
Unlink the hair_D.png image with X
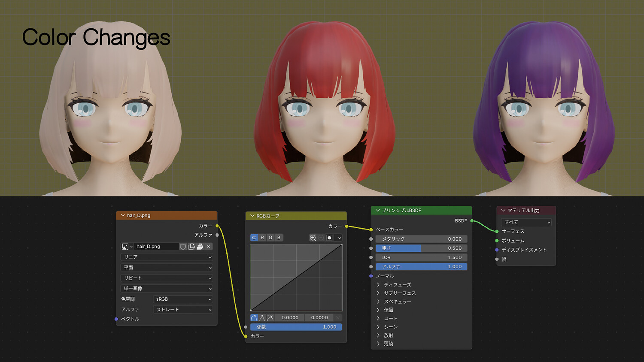(x=208, y=247)
